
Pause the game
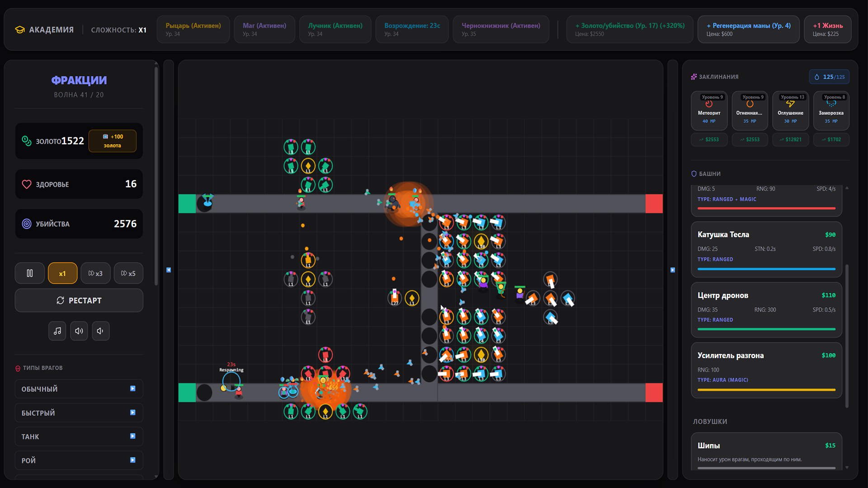pyautogui.click(x=29, y=273)
